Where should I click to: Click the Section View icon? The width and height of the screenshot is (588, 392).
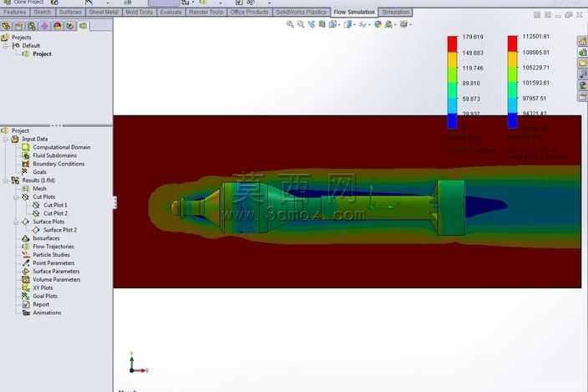[x=322, y=24]
